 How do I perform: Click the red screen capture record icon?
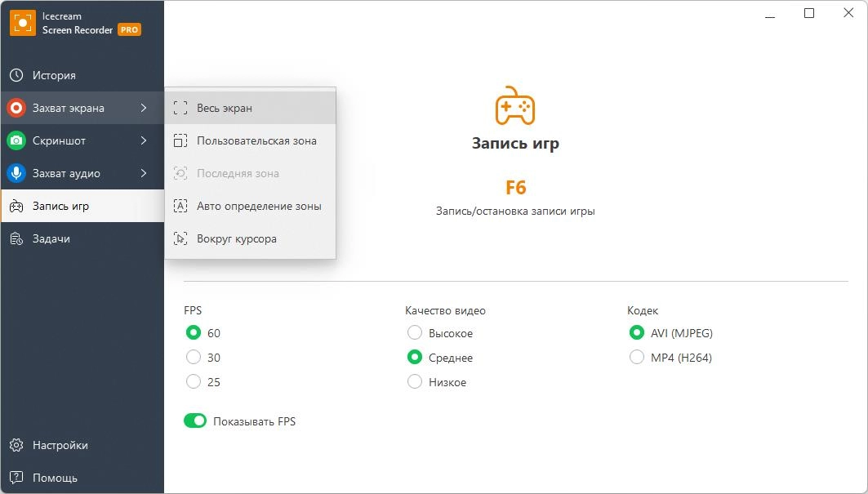[16, 108]
